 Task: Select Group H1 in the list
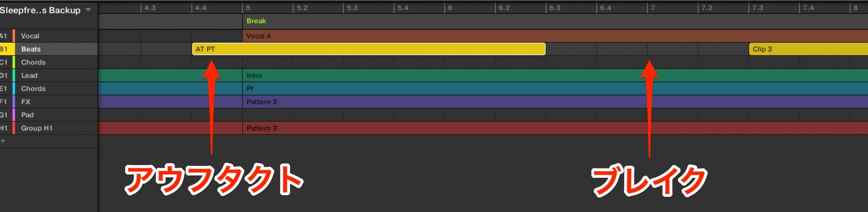coord(49,128)
